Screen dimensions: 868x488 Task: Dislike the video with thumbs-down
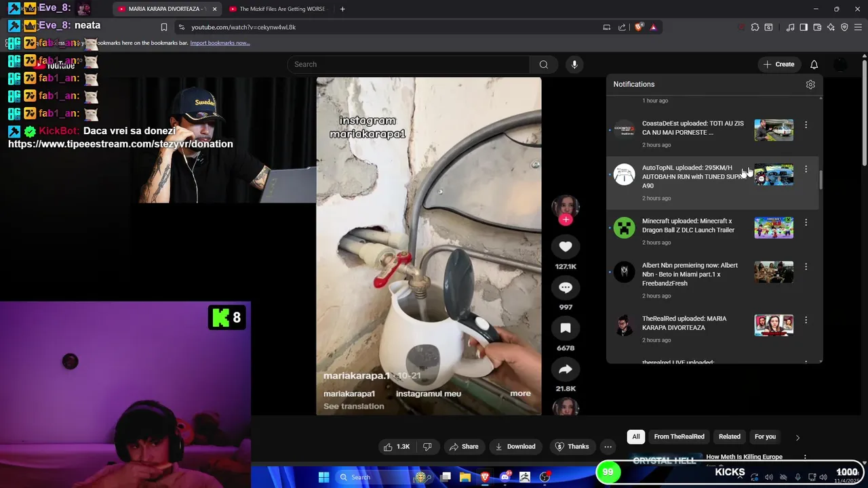(x=427, y=447)
